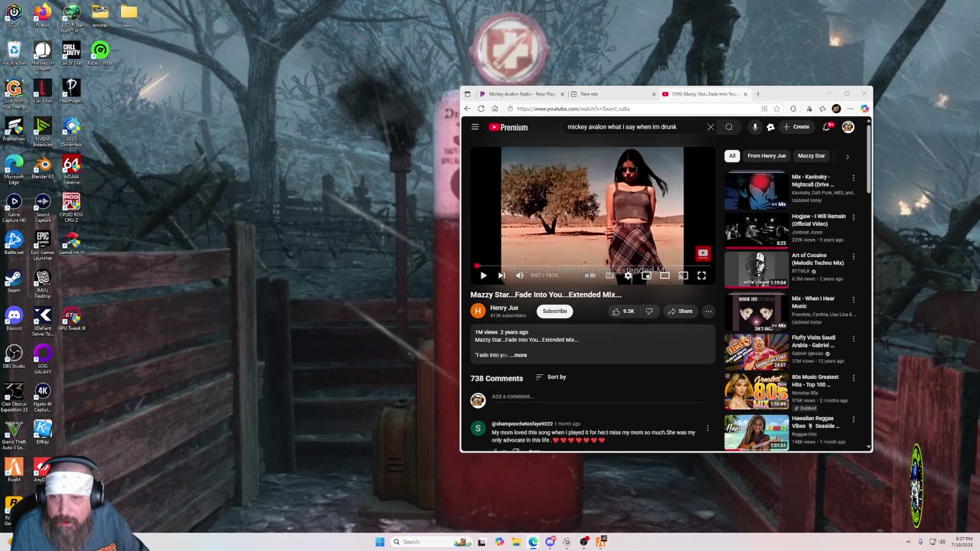Viewport: 980px width, 551px height.
Task: Toggle subtitles/closed captions in the player
Action: tap(609, 275)
